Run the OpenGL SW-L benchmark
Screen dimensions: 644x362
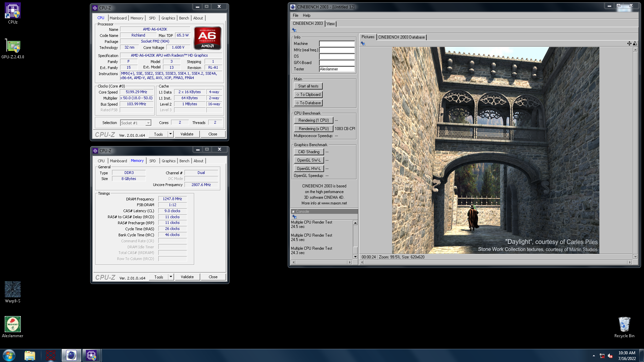tap(309, 160)
